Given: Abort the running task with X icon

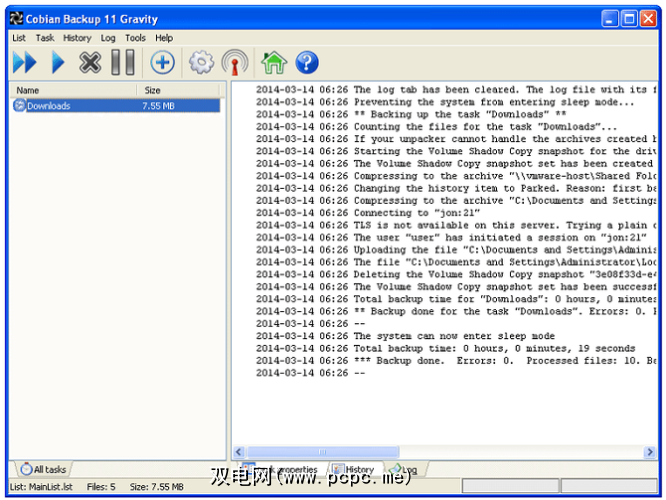Looking at the screenshot, I should [x=90, y=62].
